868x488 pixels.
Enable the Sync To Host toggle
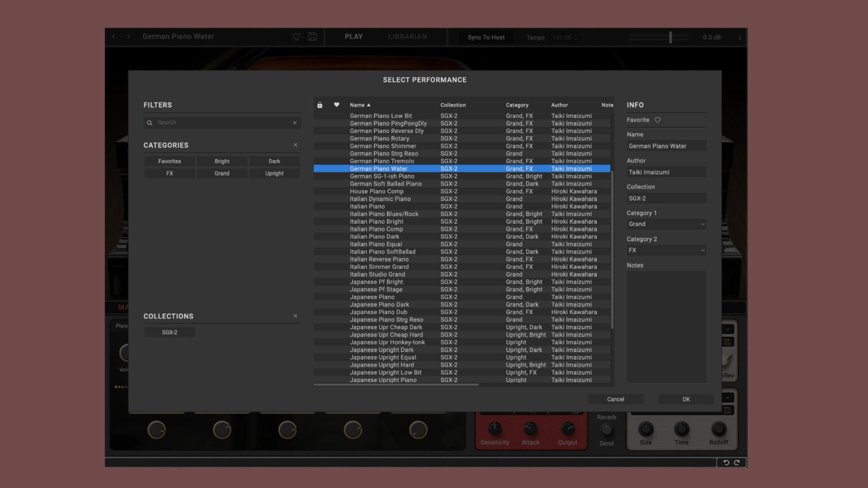click(x=485, y=37)
